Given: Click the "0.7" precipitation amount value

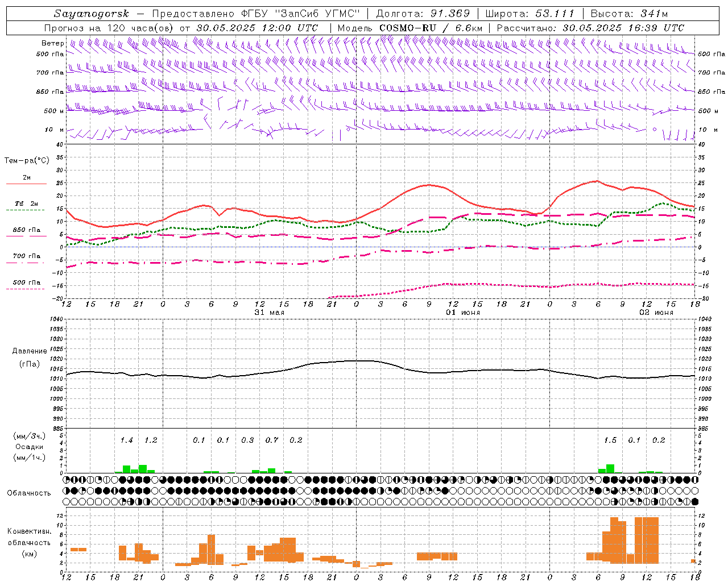Looking at the screenshot, I should coord(272,440).
